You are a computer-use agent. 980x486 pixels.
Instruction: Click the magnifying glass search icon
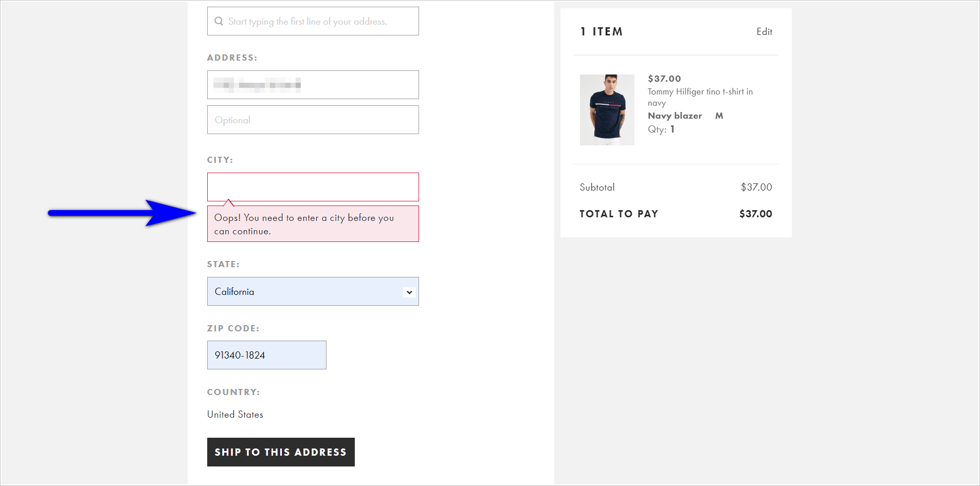coord(219,21)
